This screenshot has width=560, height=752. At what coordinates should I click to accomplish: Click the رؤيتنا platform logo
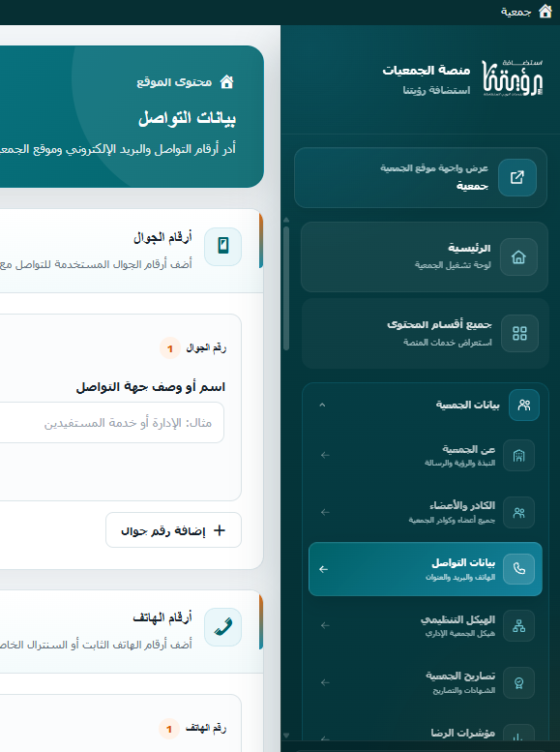[513, 78]
